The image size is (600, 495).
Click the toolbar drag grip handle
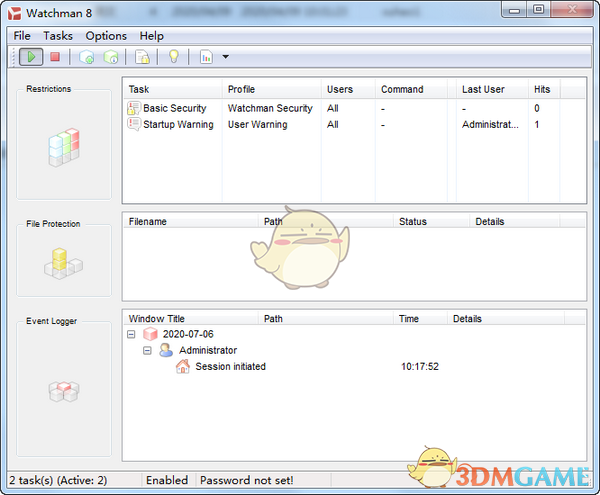pyautogui.click(x=13, y=57)
